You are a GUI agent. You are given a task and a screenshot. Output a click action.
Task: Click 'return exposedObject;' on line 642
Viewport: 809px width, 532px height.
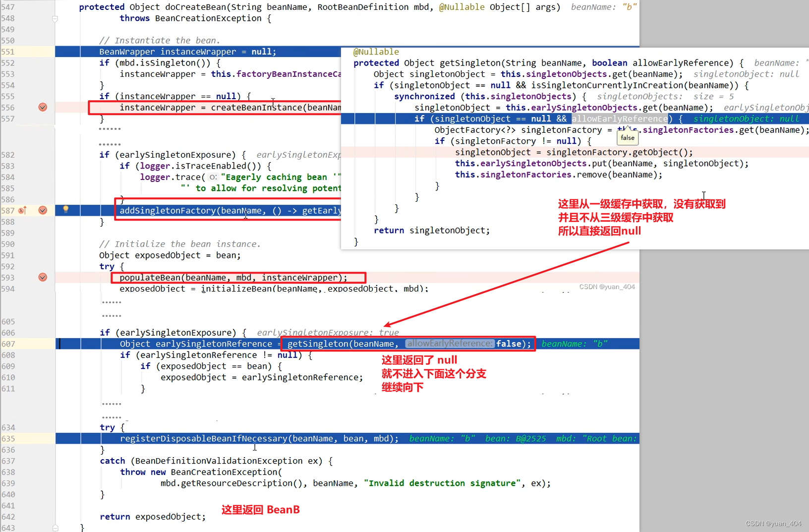tap(153, 517)
